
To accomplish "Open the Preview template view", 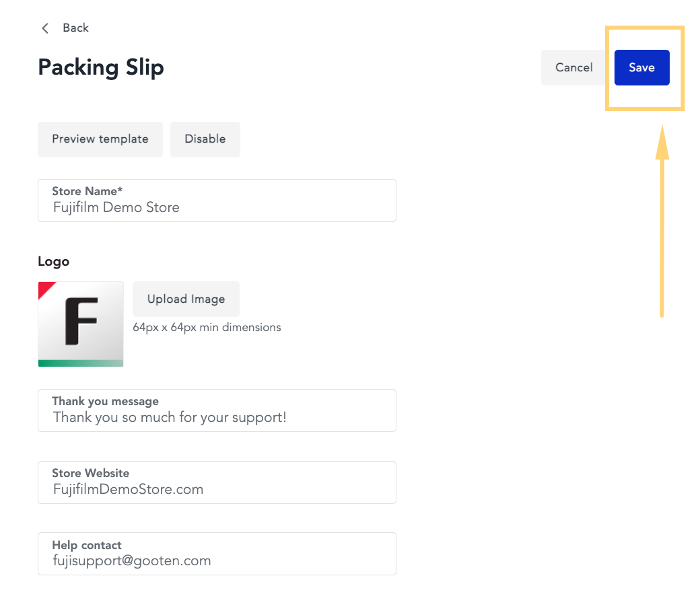I will pyautogui.click(x=100, y=139).
